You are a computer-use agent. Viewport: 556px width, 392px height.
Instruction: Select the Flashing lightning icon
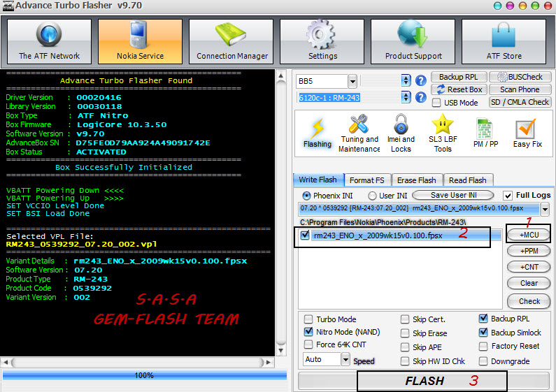click(318, 133)
